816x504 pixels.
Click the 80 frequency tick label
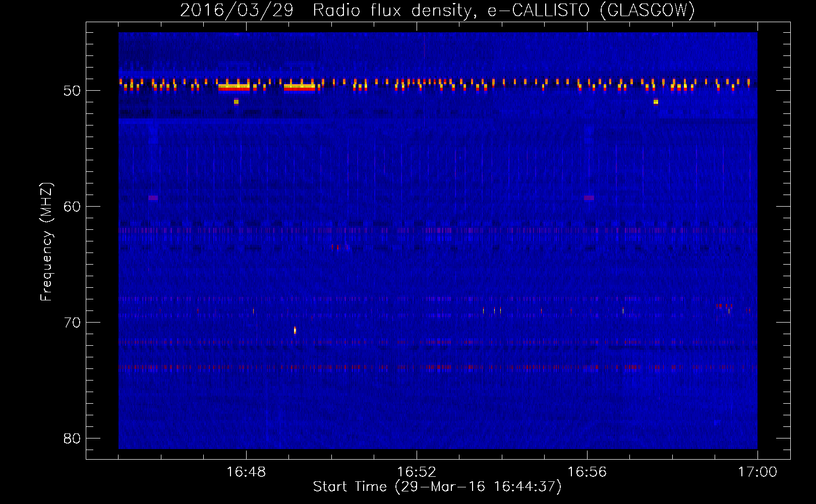[x=72, y=438]
